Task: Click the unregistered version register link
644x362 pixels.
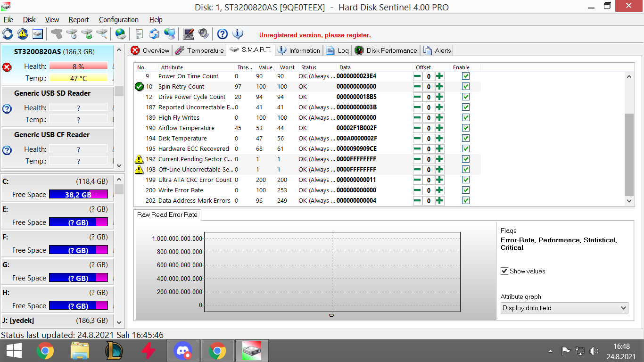Action: [315, 35]
